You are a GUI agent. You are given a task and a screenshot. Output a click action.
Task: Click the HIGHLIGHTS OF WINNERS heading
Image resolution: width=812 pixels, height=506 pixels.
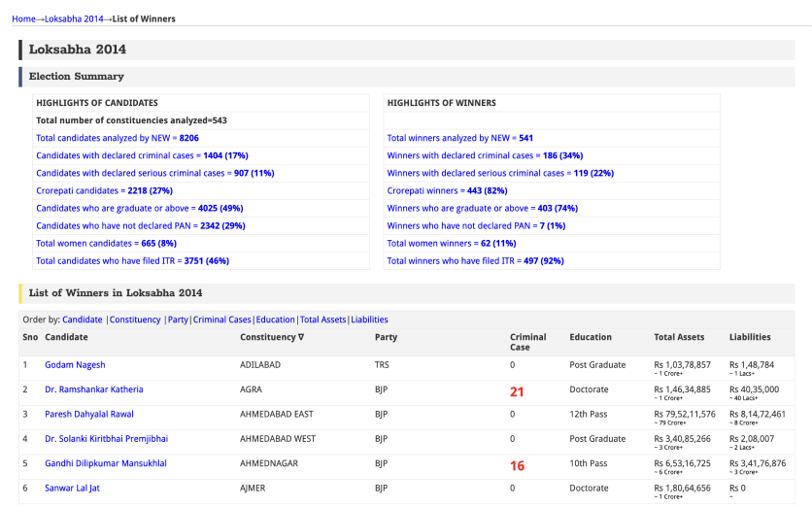(x=441, y=103)
